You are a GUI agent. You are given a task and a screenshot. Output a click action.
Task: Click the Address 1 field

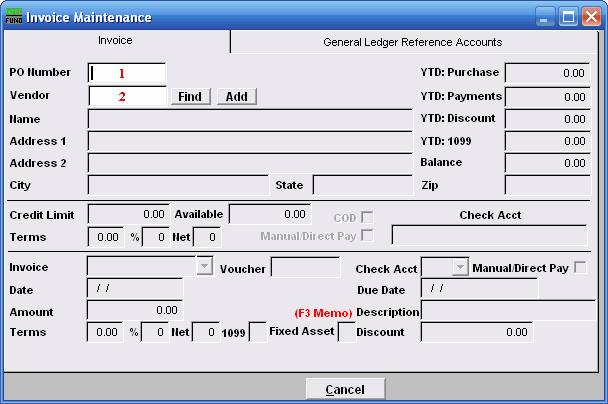click(x=250, y=141)
